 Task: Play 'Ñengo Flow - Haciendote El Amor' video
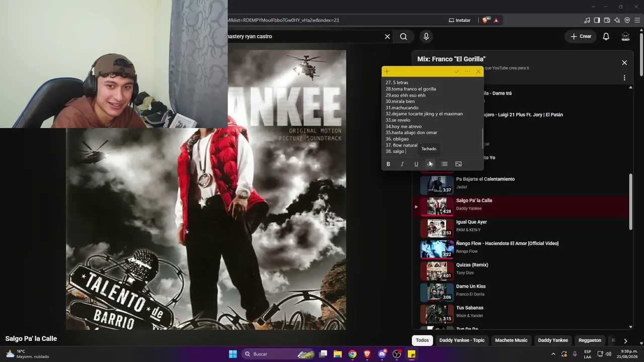521,249
